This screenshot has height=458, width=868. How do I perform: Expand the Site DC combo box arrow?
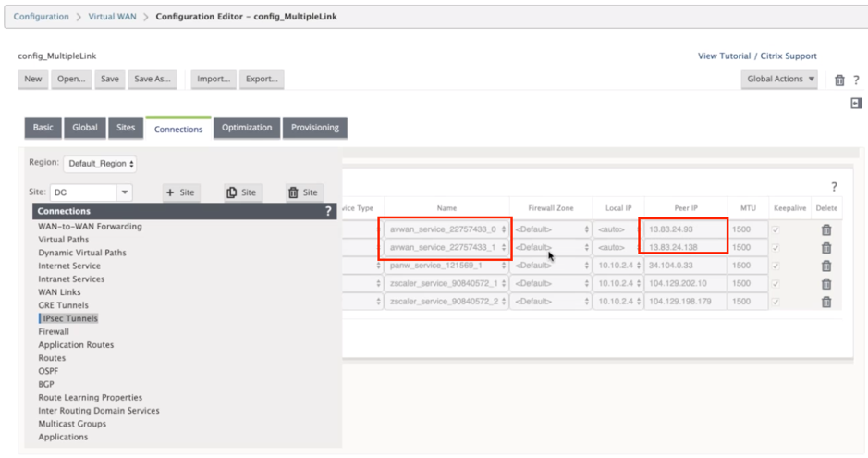pyautogui.click(x=125, y=192)
